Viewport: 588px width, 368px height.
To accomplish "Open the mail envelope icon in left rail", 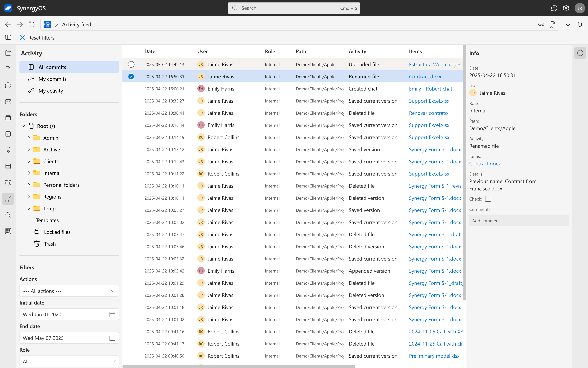I will click(x=8, y=102).
